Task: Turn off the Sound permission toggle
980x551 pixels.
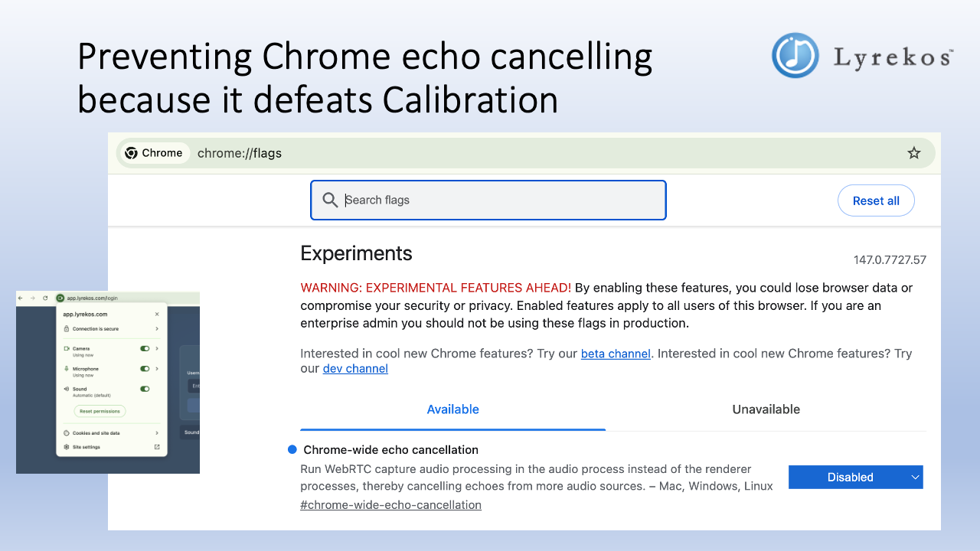Action: point(145,390)
